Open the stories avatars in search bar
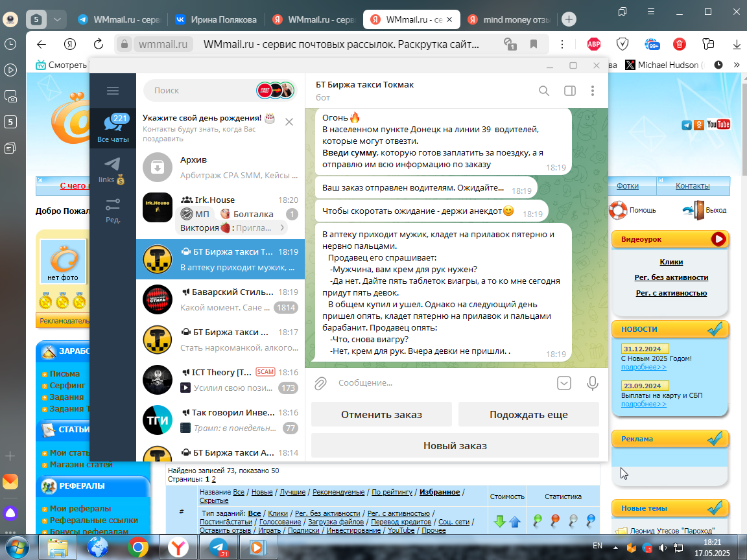Image resolution: width=747 pixels, height=560 pixels. 276,91
